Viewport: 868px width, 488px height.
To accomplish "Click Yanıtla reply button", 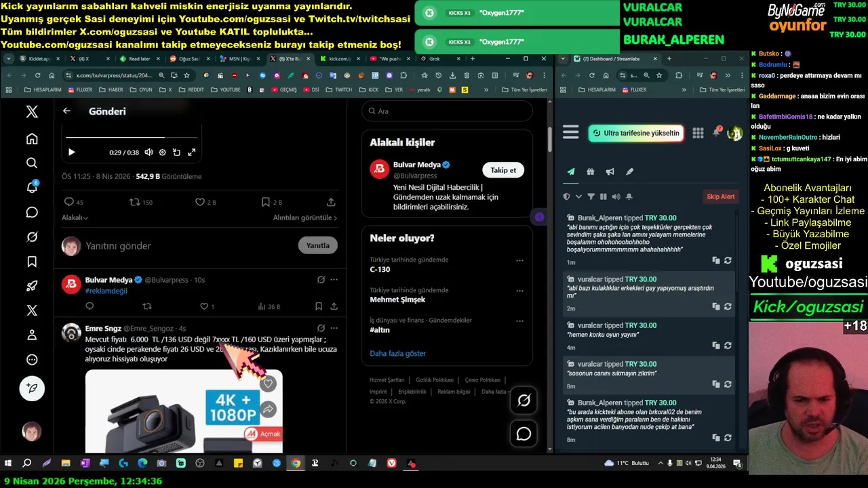I will pyautogui.click(x=317, y=245).
